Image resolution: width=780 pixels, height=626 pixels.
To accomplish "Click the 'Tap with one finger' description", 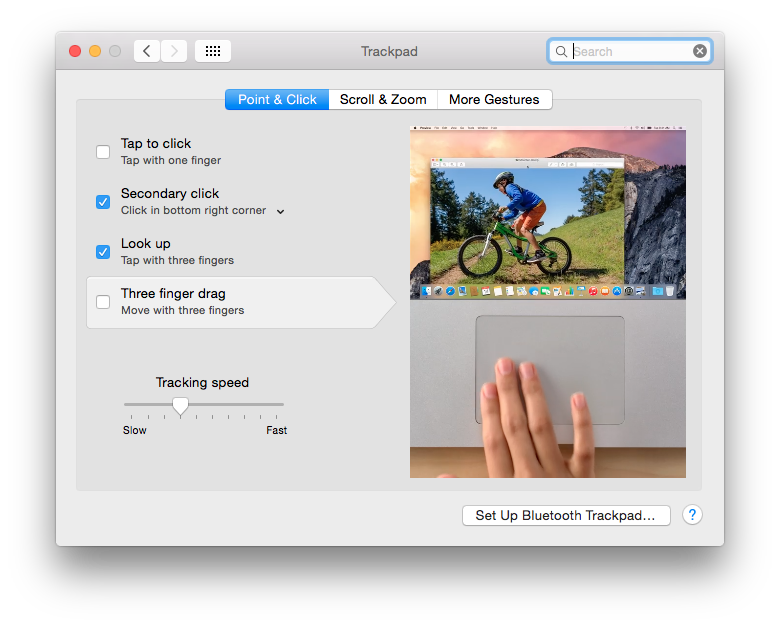I will [x=171, y=160].
